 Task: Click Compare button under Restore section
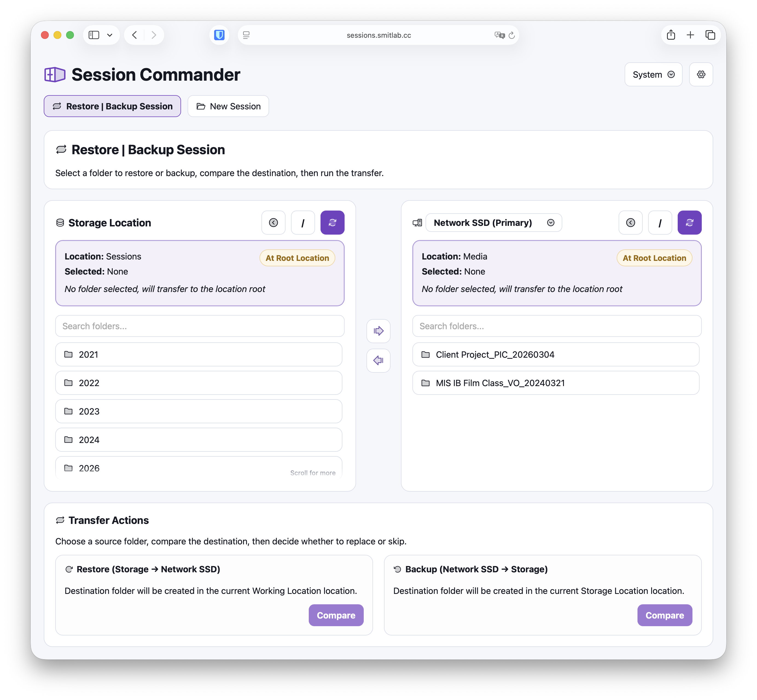click(x=336, y=615)
